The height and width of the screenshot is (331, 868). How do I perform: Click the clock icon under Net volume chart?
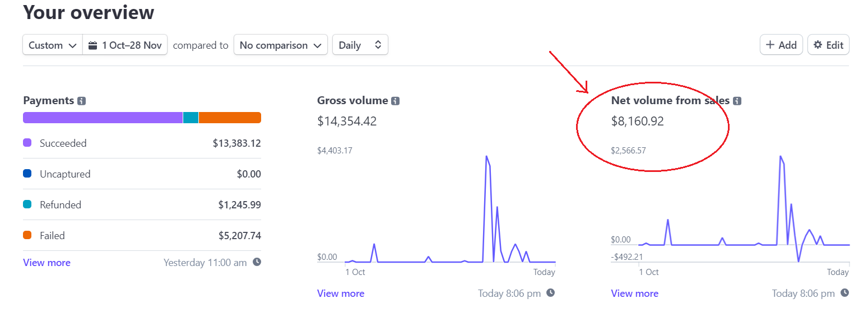(x=844, y=292)
